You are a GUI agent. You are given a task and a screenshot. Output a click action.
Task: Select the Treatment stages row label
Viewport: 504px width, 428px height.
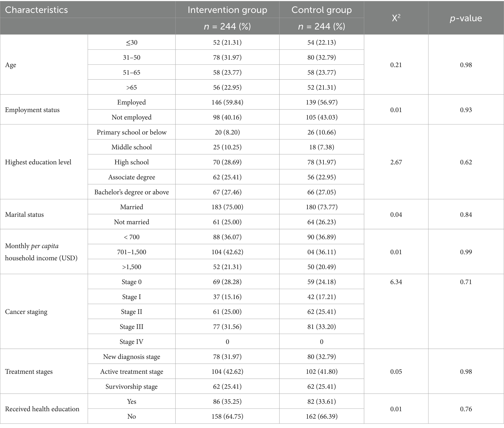[29, 371]
